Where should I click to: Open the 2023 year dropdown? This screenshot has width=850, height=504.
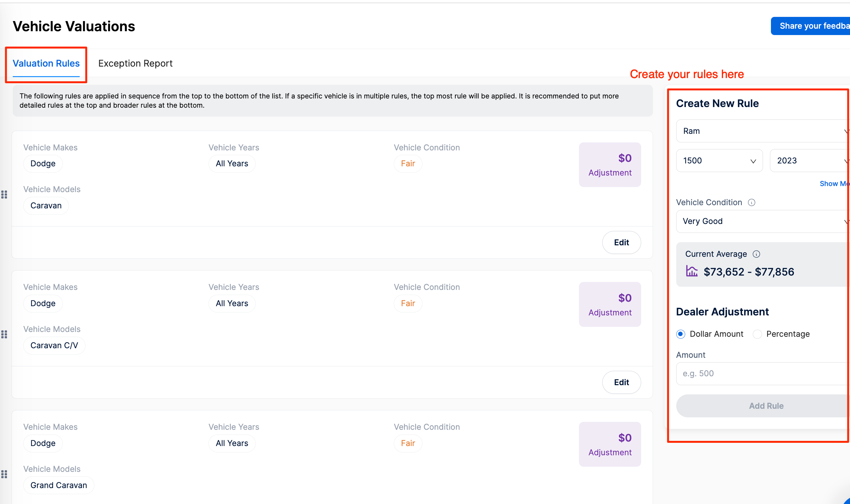click(x=809, y=161)
